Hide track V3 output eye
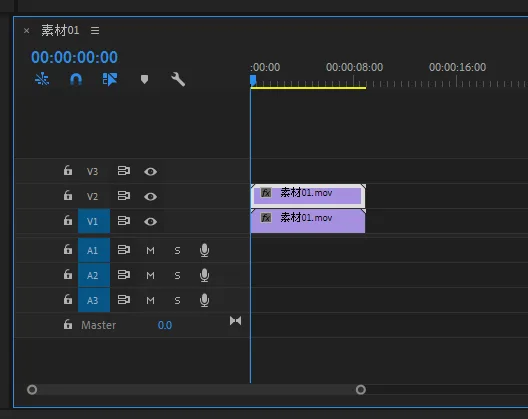The width and height of the screenshot is (528, 419). pyautogui.click(x=151, y=172)
